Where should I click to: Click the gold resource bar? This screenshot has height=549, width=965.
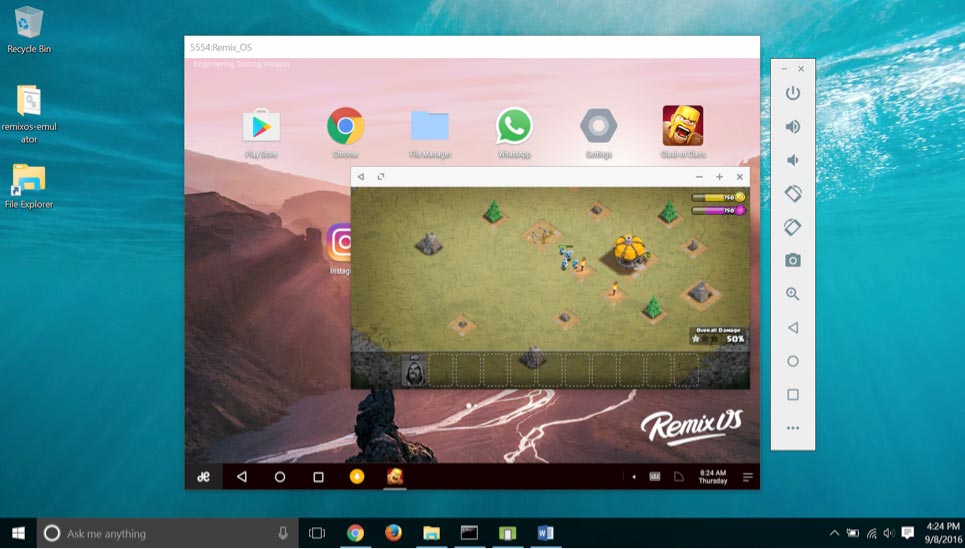(x=718, y=198)
